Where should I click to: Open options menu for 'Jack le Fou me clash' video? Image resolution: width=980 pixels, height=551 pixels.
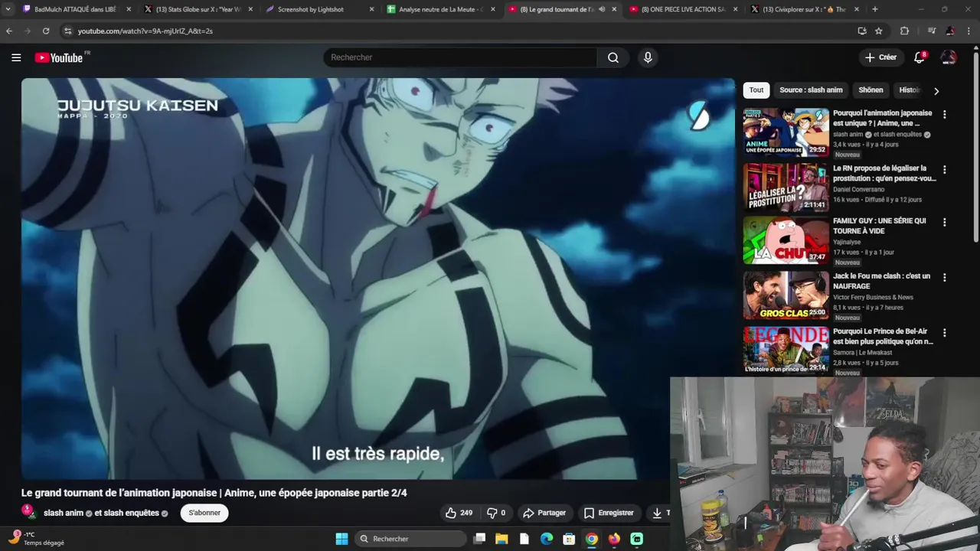[944, 277]
